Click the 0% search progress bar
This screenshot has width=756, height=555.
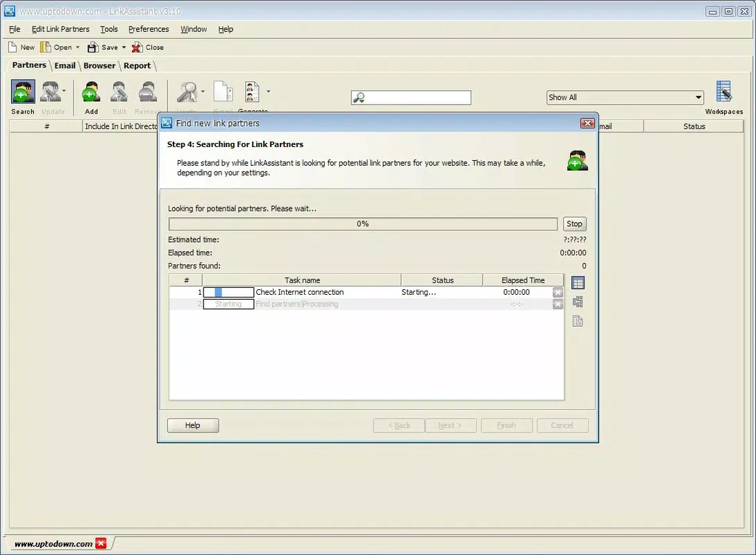tap(363, 223)
